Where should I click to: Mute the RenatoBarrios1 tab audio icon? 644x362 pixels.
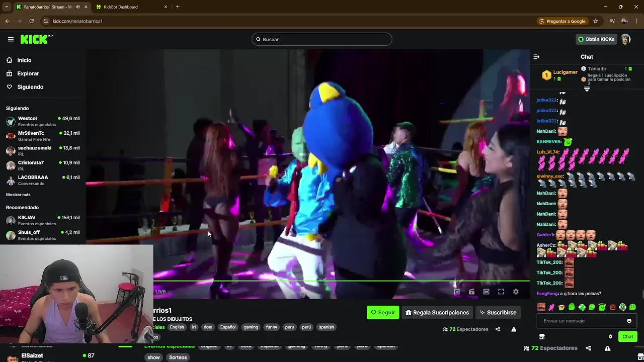tap(77, 7)
